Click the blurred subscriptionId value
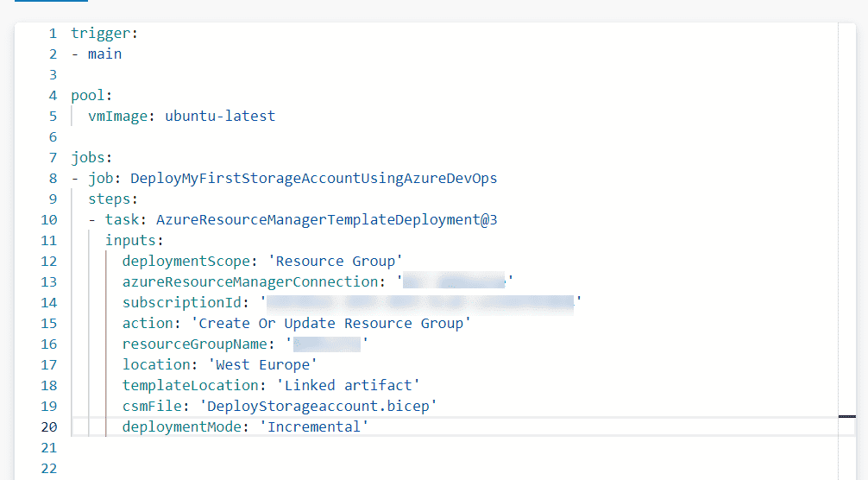The width and height of the screenshot is (868, 480). [x=420, y=303]
